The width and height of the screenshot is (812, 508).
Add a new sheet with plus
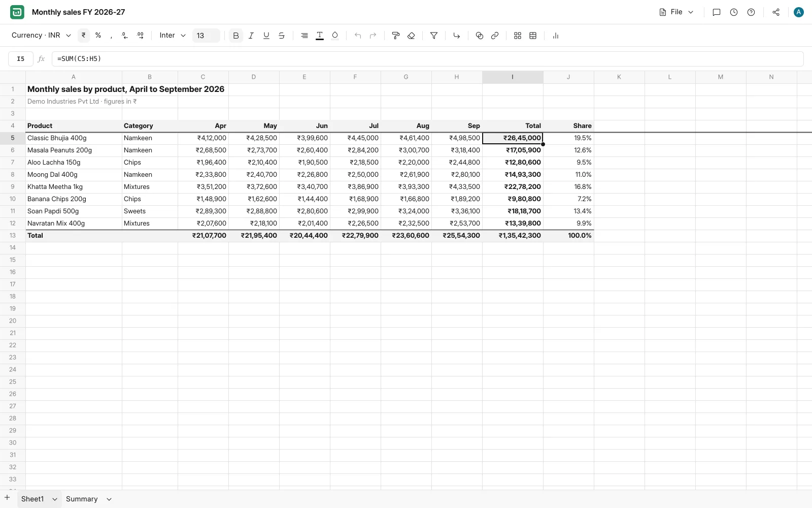point(7,498)
